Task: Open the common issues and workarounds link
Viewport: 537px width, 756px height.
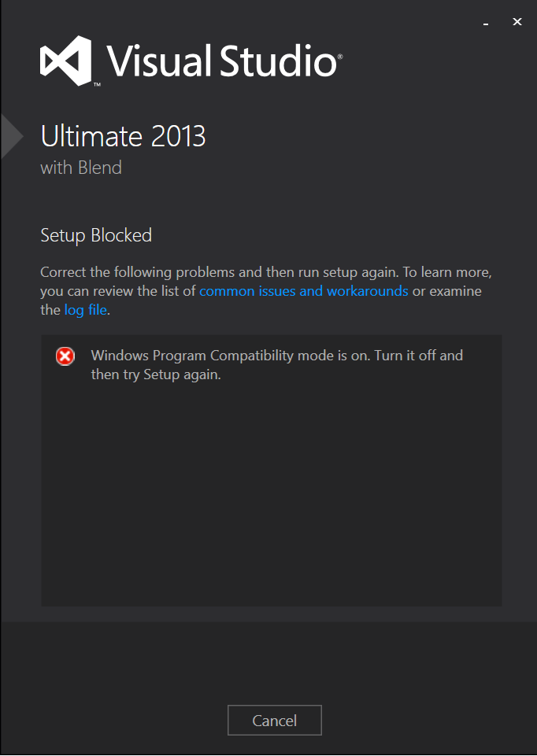Action: 304,291
